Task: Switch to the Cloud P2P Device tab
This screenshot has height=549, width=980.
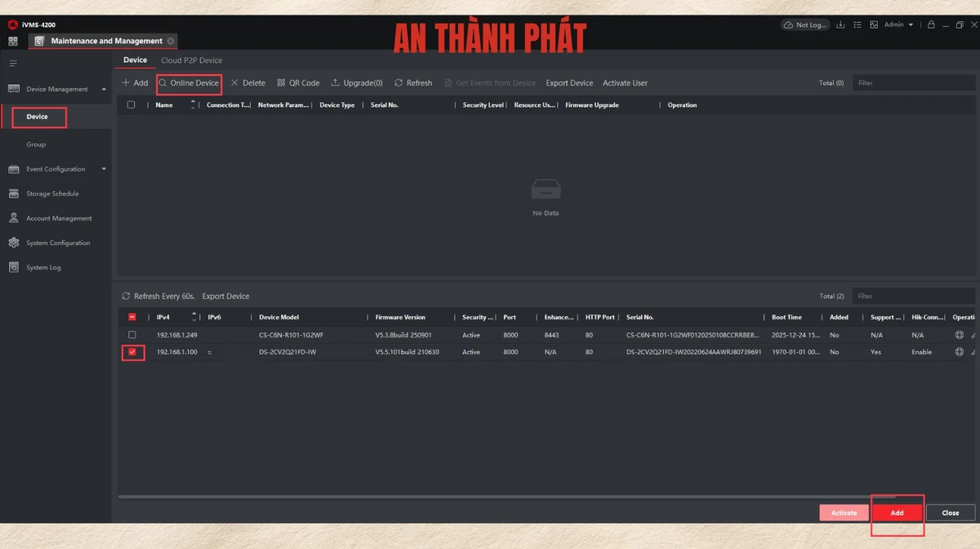Action: (191, 60)
